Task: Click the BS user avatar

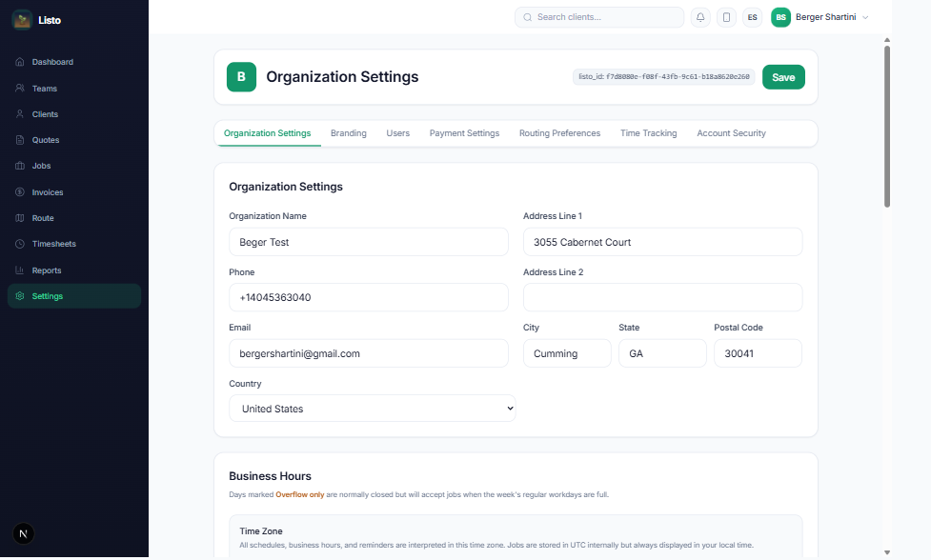Action: pyautogui.click(x=780, y=17)
